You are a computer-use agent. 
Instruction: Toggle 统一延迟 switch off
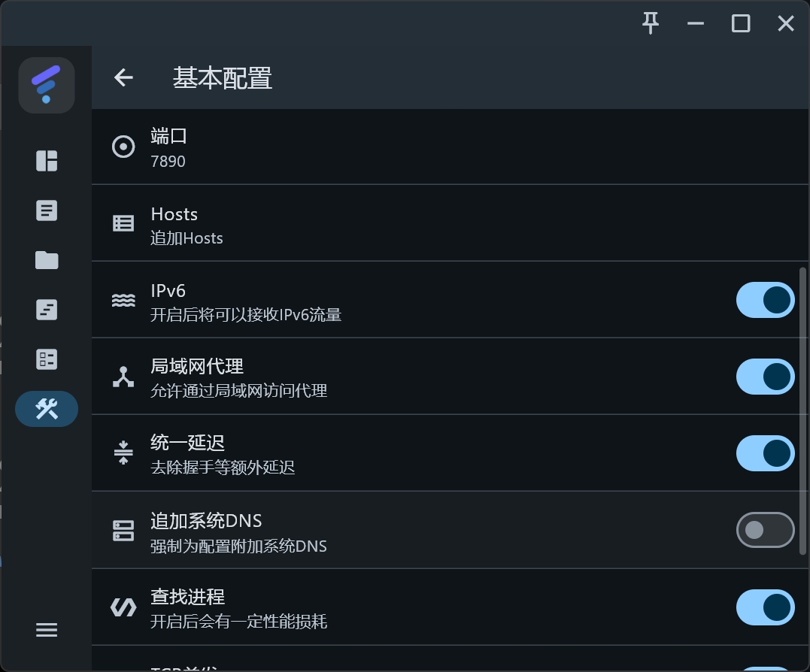pos(765,453)
